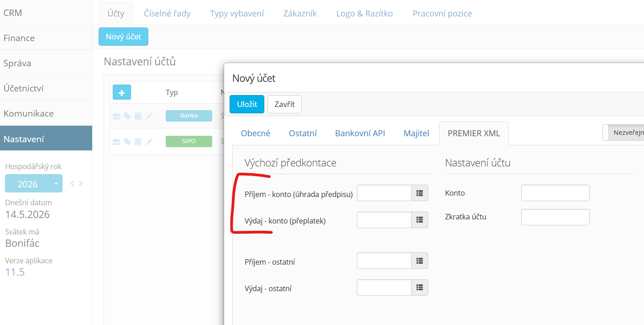Open list picker for Příjem - ostatní field
The image size is (644, 325).
point(420,261)
